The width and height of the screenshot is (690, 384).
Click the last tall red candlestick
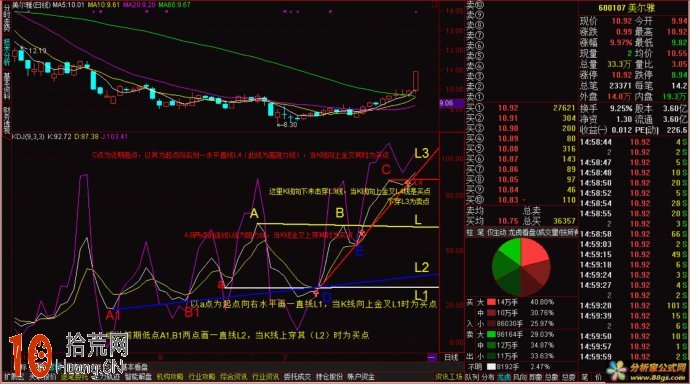[415, 81]
